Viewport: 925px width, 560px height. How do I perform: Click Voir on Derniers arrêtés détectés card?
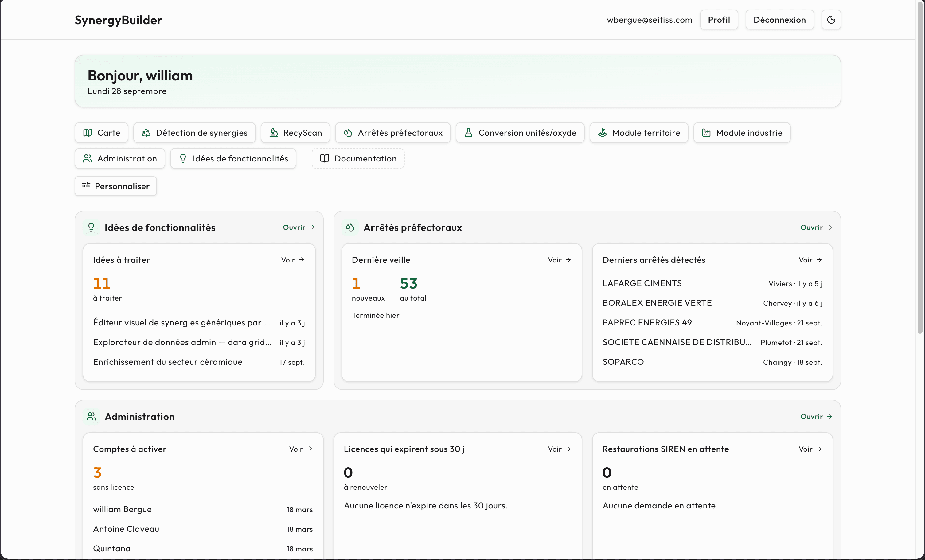coord(810,260)
